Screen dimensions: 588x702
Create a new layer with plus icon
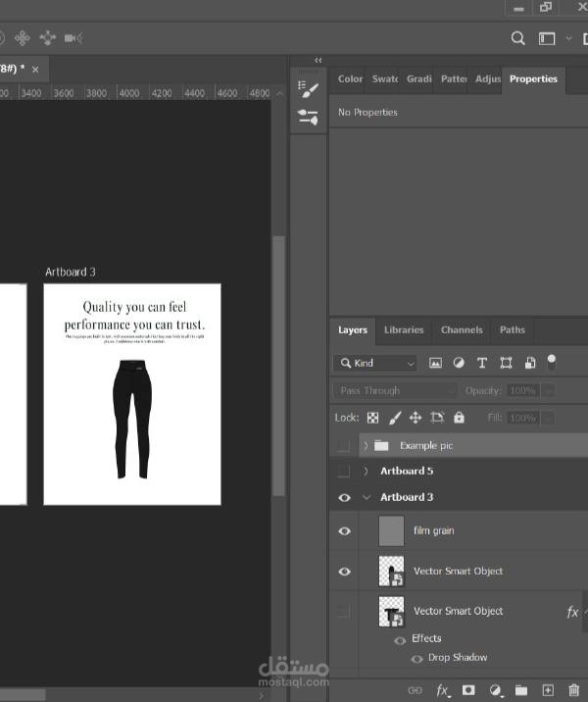click(x=548, y=690)
